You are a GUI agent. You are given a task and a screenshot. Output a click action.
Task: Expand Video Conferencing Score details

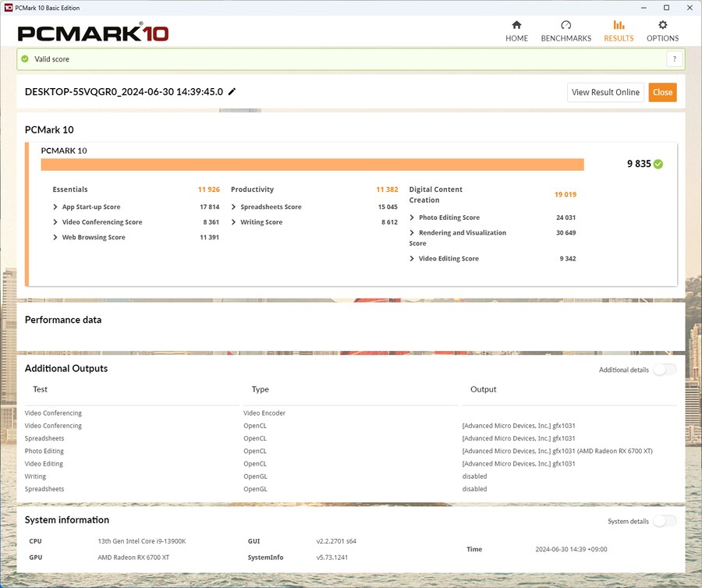click(x=55, y=222)
